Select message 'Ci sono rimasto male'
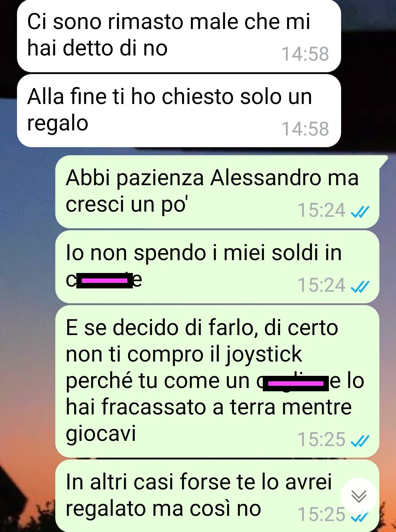Screen dimensions: 396x532 pyautogui.click(x=179, y=36)
